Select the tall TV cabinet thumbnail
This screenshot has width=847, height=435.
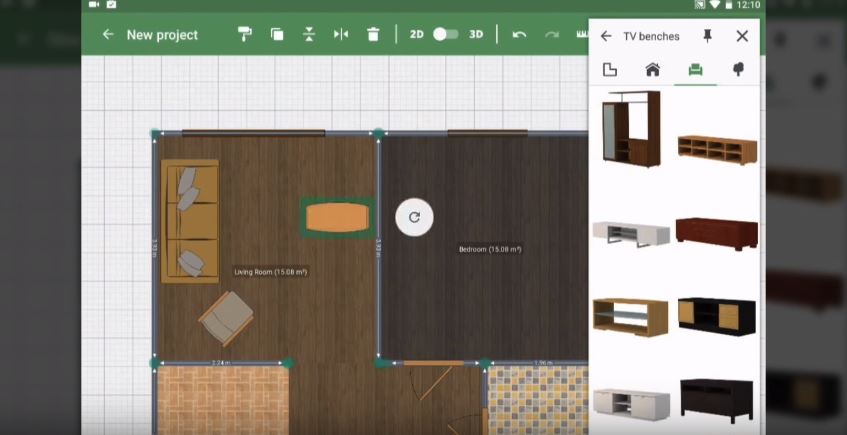(x=631, y=128)
